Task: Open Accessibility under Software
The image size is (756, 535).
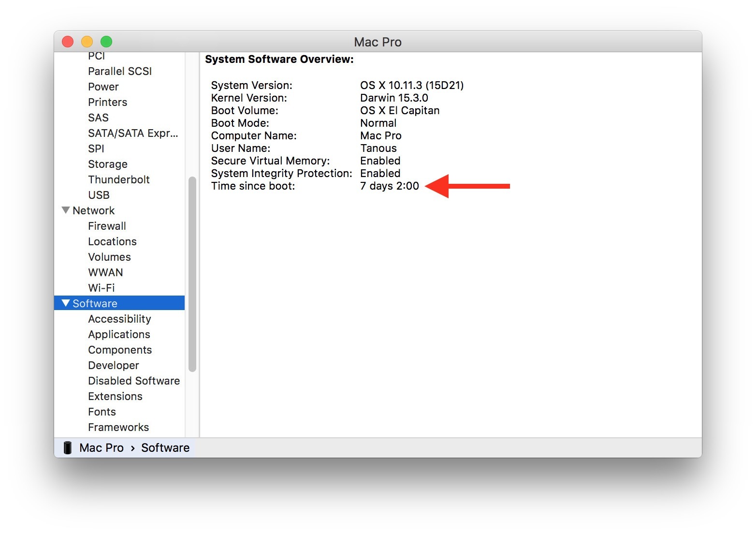Action: (119, 319)
